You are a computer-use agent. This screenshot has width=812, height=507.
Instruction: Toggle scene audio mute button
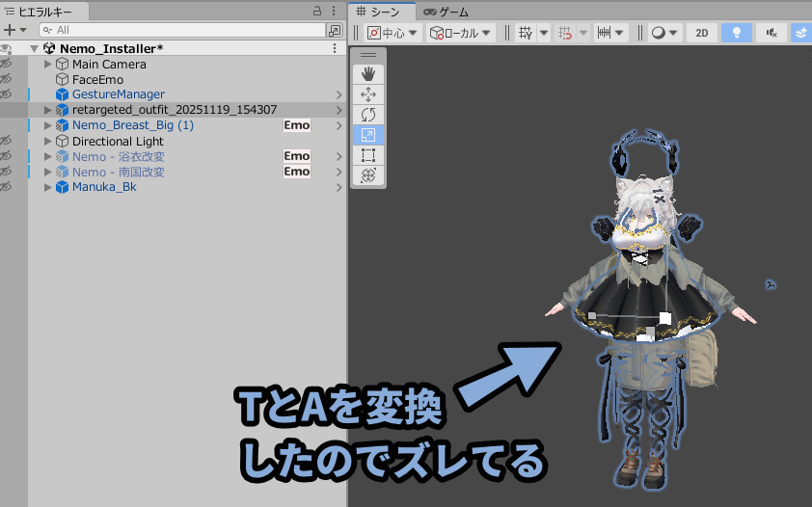click(x=771, y=32)
